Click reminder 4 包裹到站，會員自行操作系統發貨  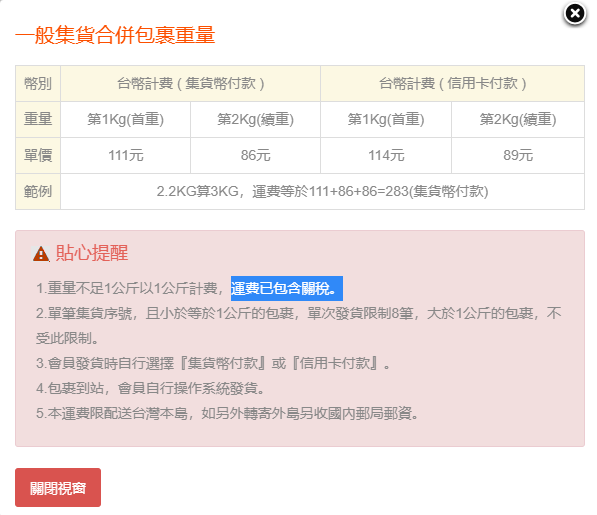150,388
